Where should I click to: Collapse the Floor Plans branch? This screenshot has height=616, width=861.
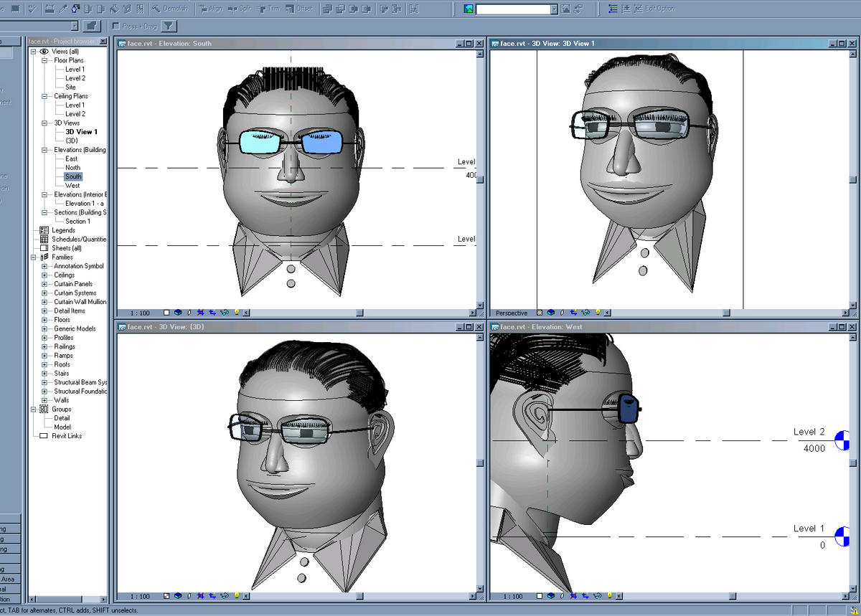coord(44,60)
